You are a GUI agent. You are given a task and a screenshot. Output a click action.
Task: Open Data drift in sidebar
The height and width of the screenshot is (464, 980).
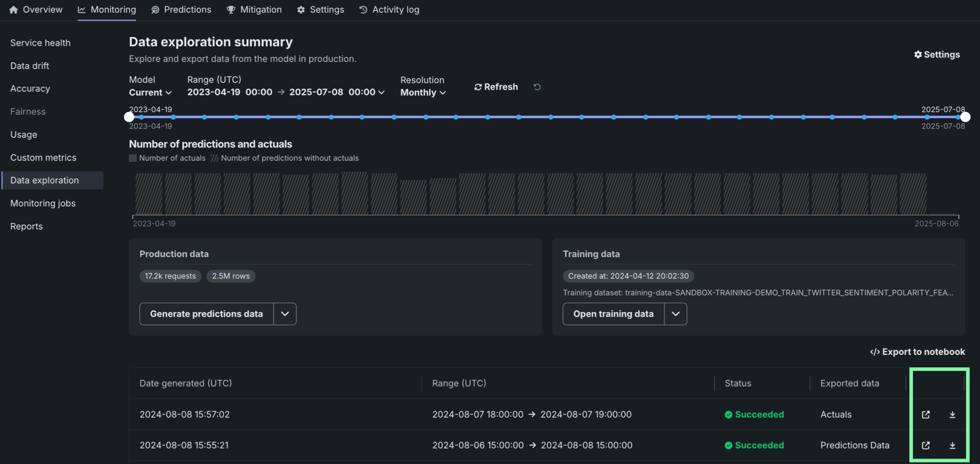click(30, 65)
